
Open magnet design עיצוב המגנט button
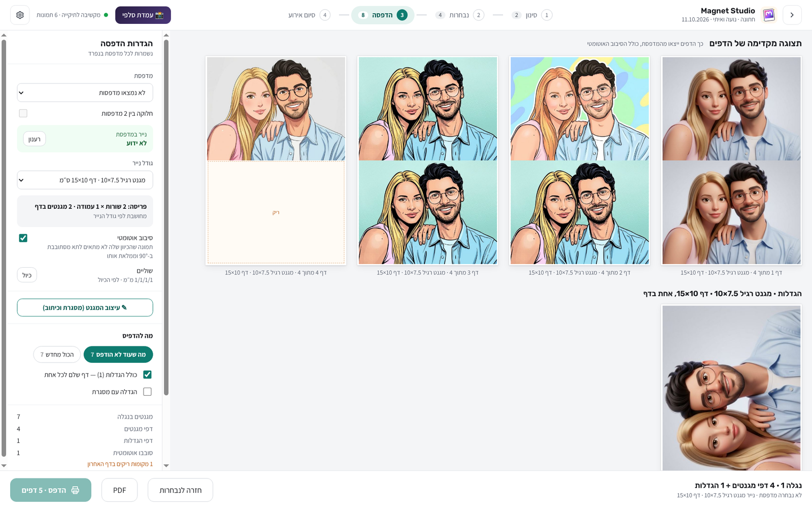point(85,307)
